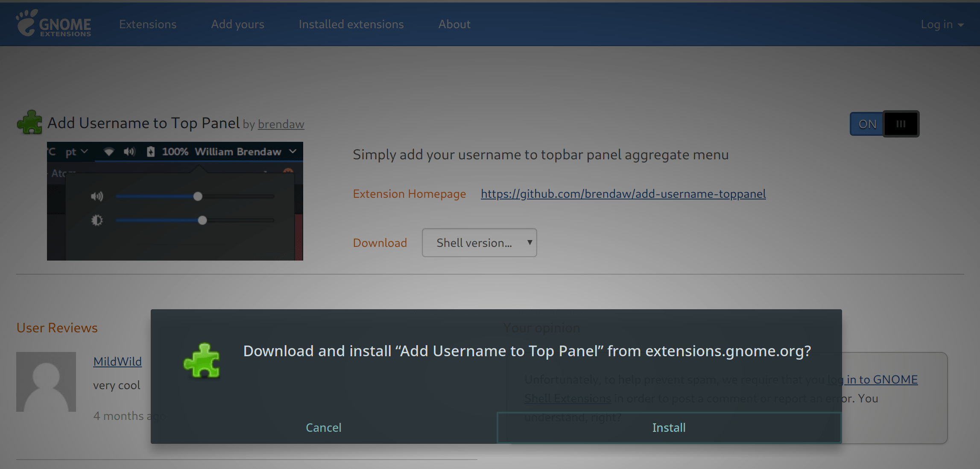Cancel the extension installation
Viewport: 980px width, 469px height.
click(323, 427)
